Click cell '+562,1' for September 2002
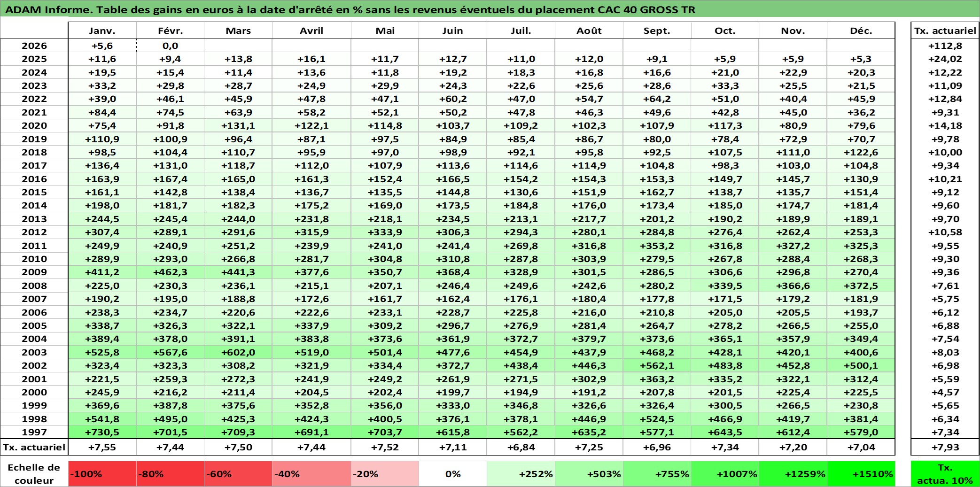This screenshot has height=487, width=980. pyautogui.click(x=657, y=365)
